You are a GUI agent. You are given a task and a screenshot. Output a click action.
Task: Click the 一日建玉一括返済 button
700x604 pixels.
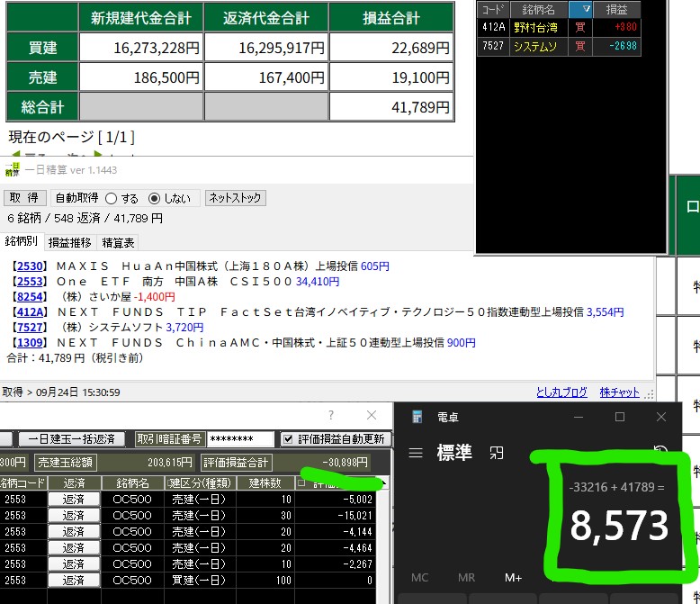pyautogui.click(x=71, y=439)
